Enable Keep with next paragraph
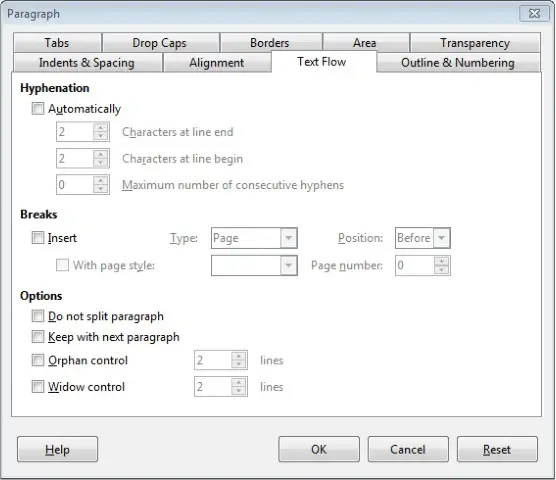The height and width of the screenshot is (480, 556). (38, 336)
